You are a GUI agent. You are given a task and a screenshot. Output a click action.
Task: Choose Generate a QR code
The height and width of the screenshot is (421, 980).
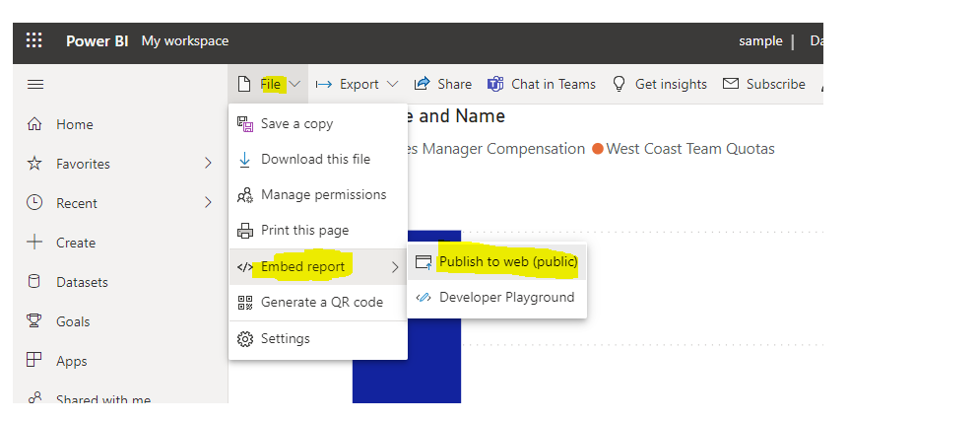(318, 303)
